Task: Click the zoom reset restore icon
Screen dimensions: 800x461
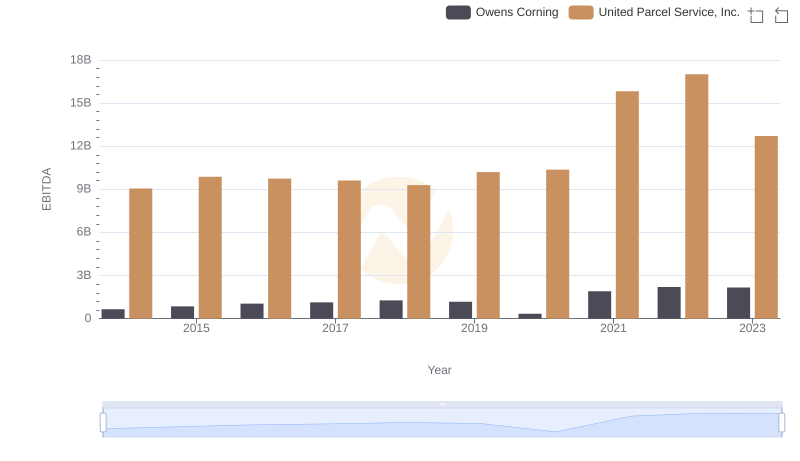Action: (x=781, y=15)
